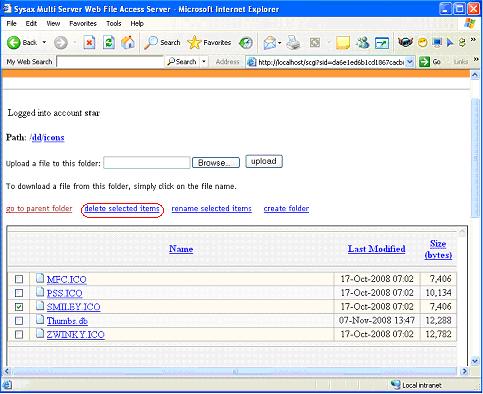Image resolution: width=483 pixels, height=394 pixels.
Task: Open the Back button history dropdown
Action: [44, 43]
